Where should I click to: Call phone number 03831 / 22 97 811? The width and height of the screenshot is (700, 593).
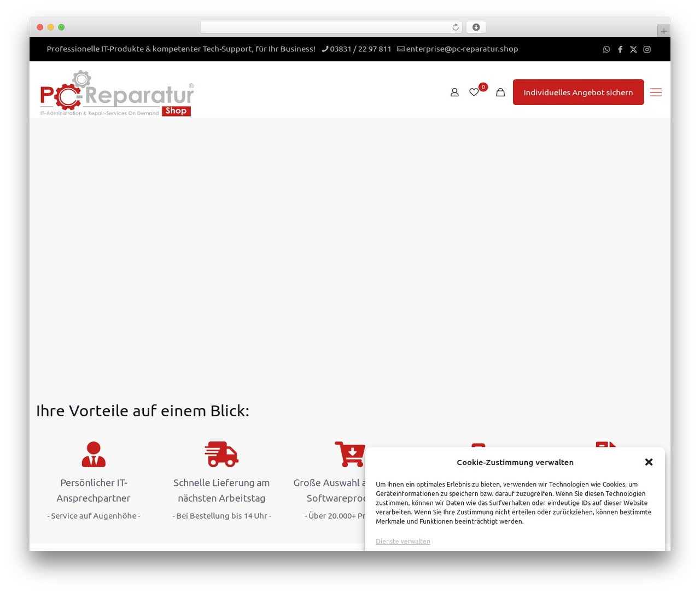click(x=361, y=49)
